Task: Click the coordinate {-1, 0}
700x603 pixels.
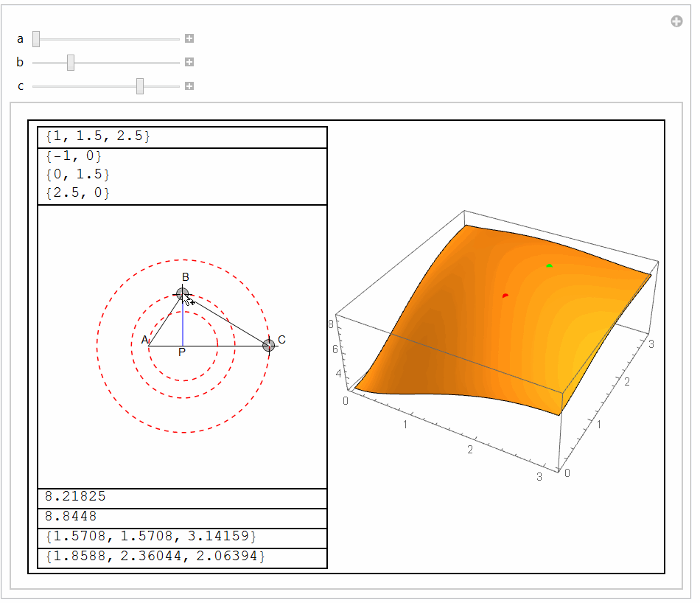Action: click(74, 156)
